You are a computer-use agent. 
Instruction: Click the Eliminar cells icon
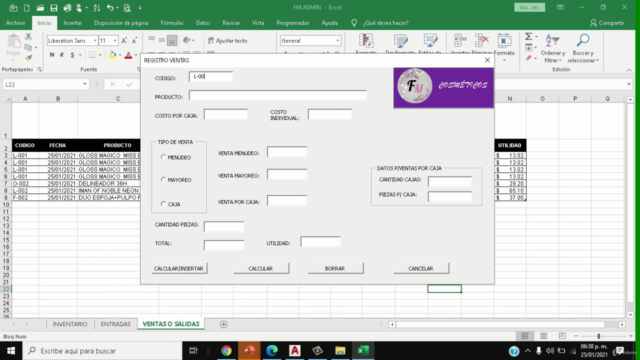(482, 41)
